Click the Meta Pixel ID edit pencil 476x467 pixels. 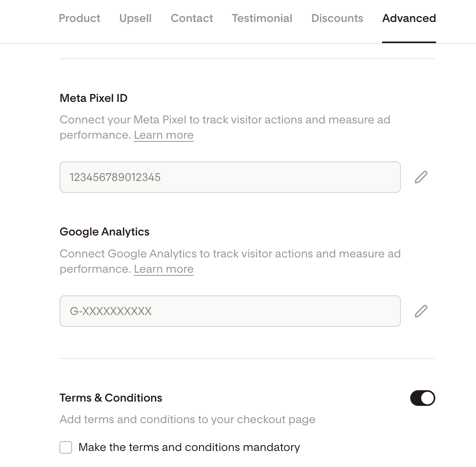coord(421,177)
